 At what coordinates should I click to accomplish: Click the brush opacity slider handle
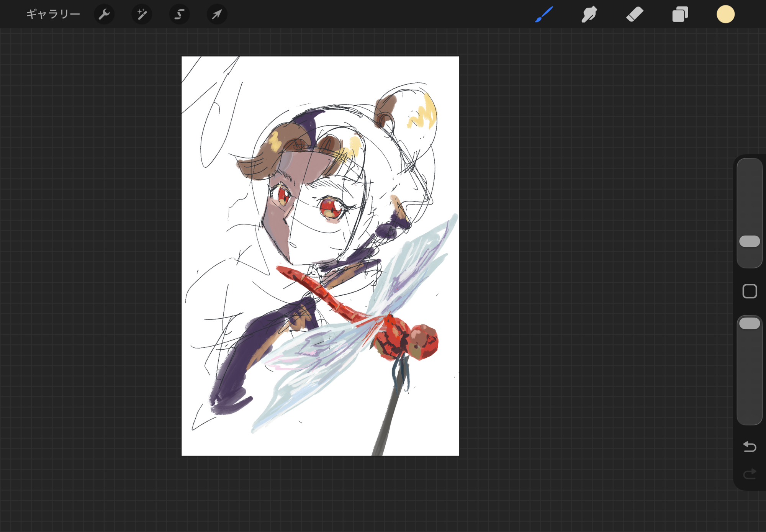(x=750, y=324)
